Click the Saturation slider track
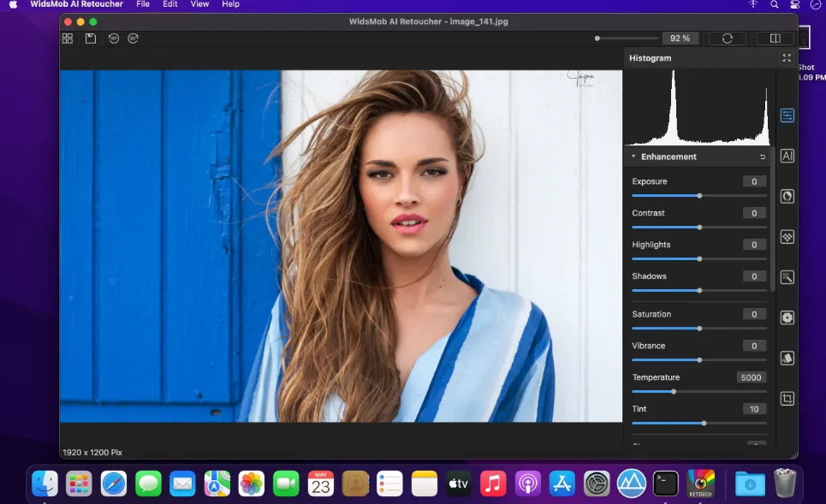This screenshot has width=826, height=504. [x=699, y=329]
